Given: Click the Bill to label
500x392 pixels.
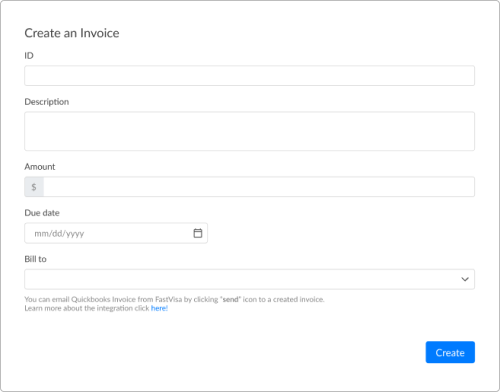Looking at the screenshot, I should click(x=35, y=259).
